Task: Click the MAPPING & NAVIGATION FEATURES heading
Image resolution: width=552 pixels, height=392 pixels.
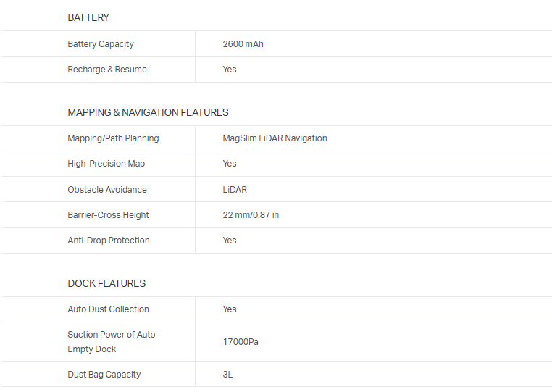Action: (148, 112)
